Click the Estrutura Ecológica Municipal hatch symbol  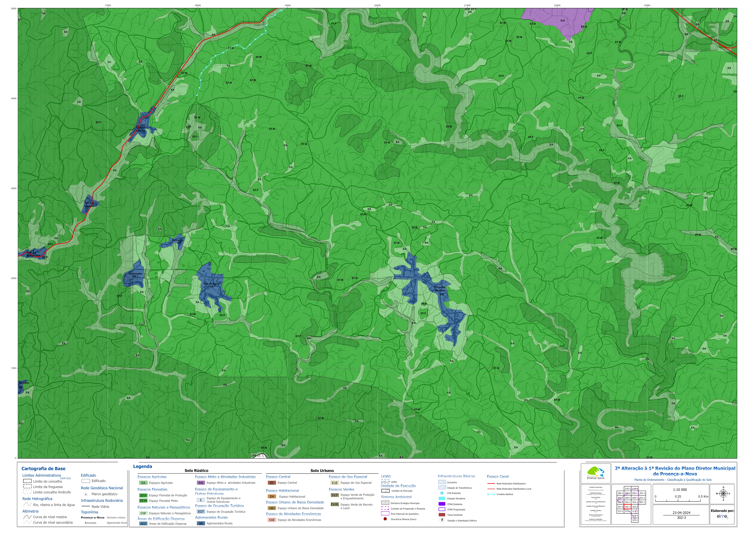tap(385, 503)
